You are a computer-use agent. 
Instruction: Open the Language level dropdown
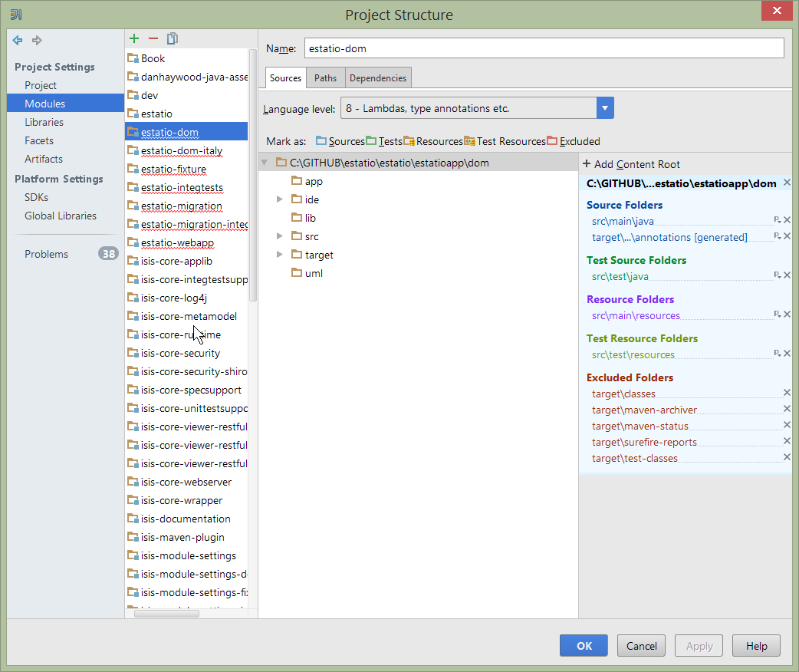605,108
